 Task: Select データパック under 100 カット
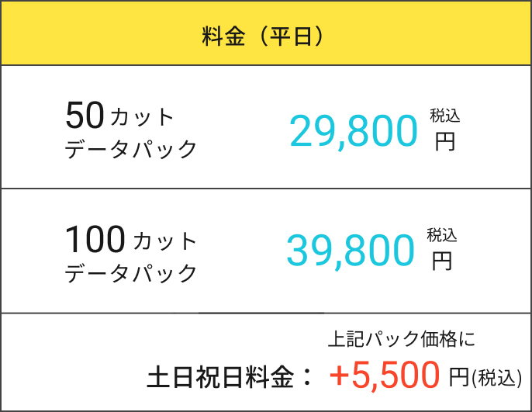click(x=131, y=273)
